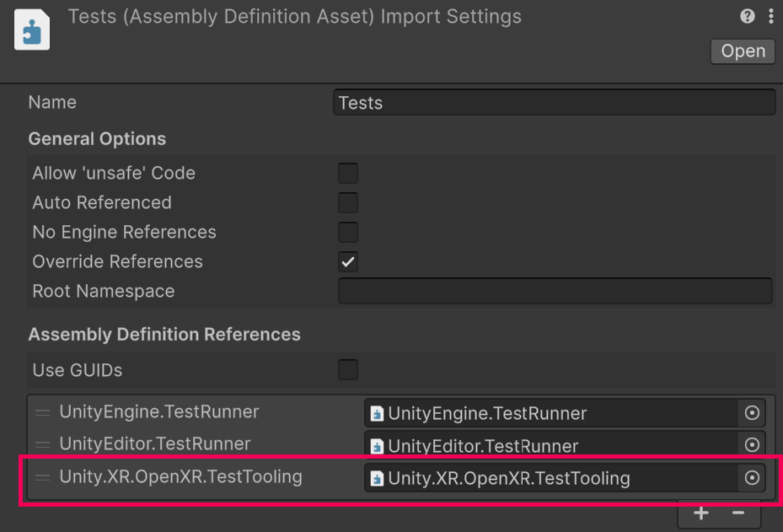Open object picker for UnityEngine.TestRunner reference
This screenshot has height=532, width=783.
[x=753, y=413]
